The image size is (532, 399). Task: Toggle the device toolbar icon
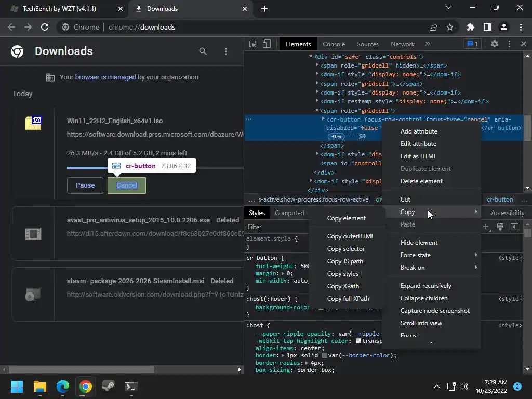(267, 44)
